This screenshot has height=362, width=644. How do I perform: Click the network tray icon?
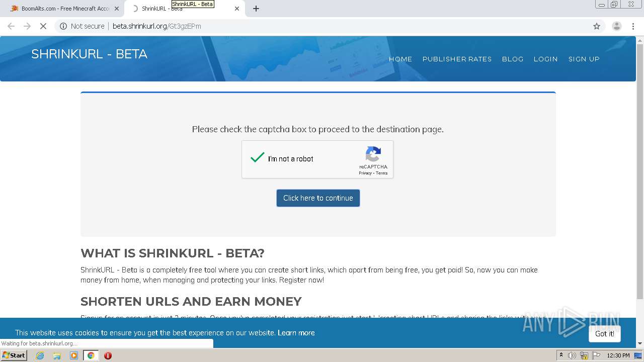[584, 355]
